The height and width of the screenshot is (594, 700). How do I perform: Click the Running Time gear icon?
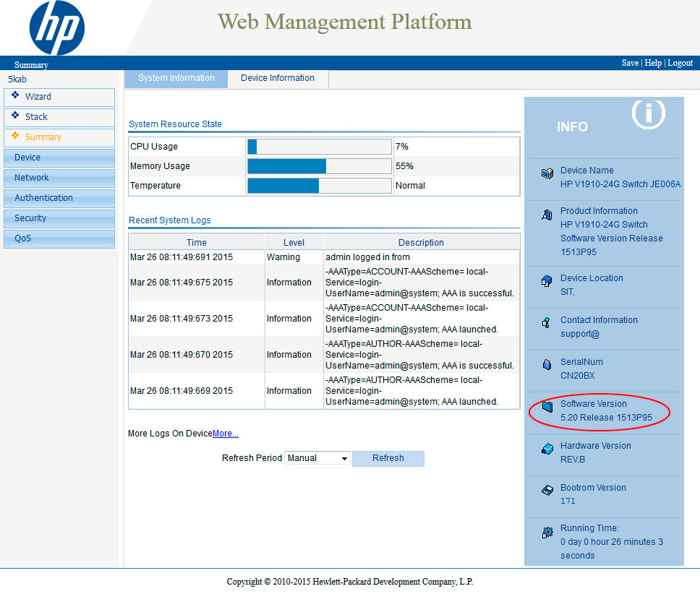(547, 532)
